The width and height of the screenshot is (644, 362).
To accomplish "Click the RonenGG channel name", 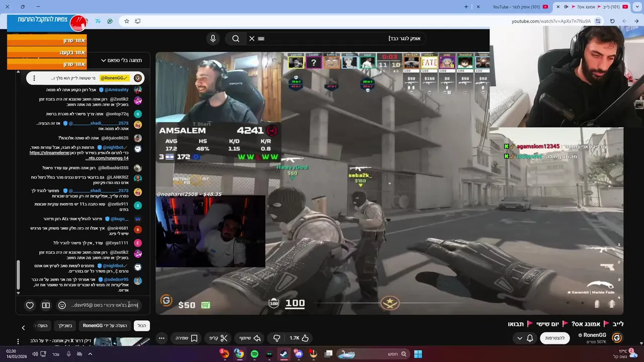I will tap(595, 335).
